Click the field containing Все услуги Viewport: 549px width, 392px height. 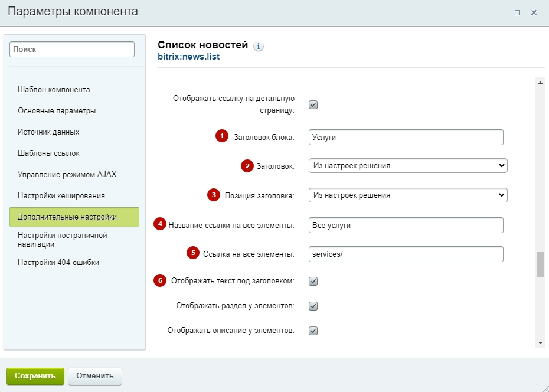pyautogui.click(x=406, y=226)
